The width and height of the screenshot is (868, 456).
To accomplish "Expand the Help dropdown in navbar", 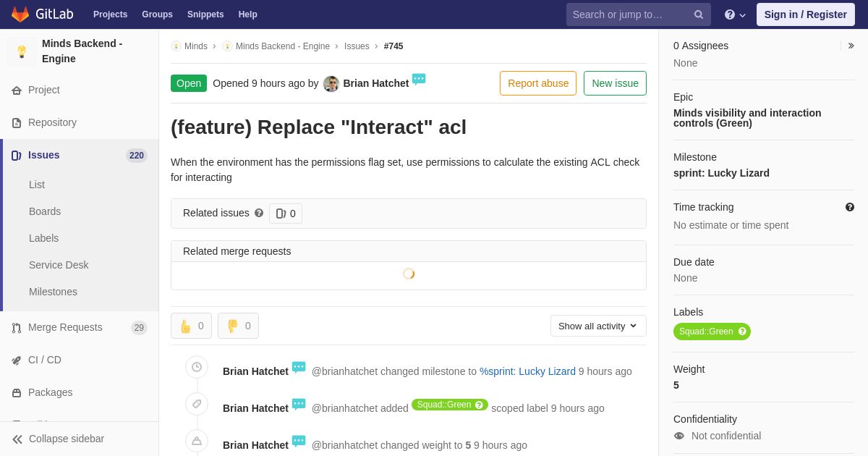I will click(x=735, y=14).
